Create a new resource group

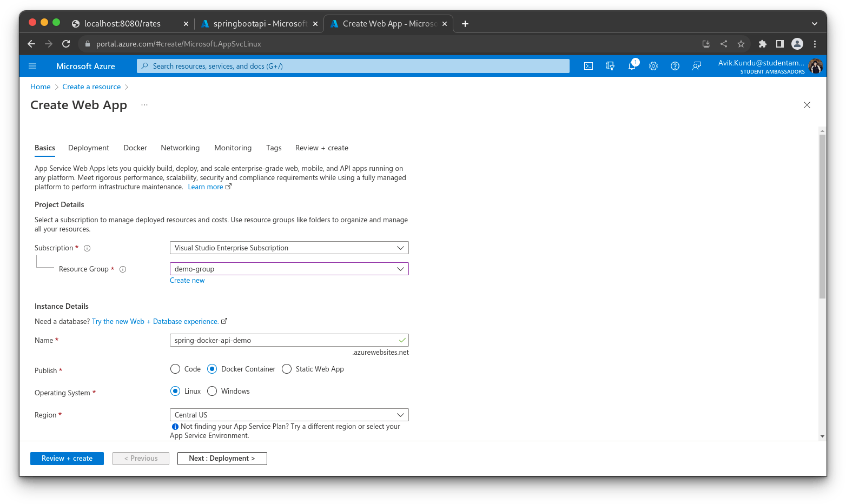tap(187, 280)
